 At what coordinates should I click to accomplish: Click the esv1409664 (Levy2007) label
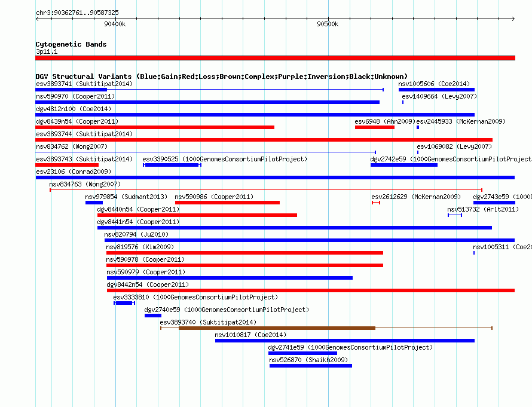(x=439, y=96)
